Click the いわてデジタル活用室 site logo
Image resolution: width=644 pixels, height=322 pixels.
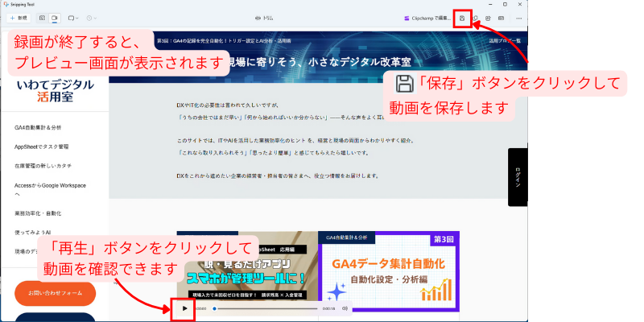[x=56, y=90]
